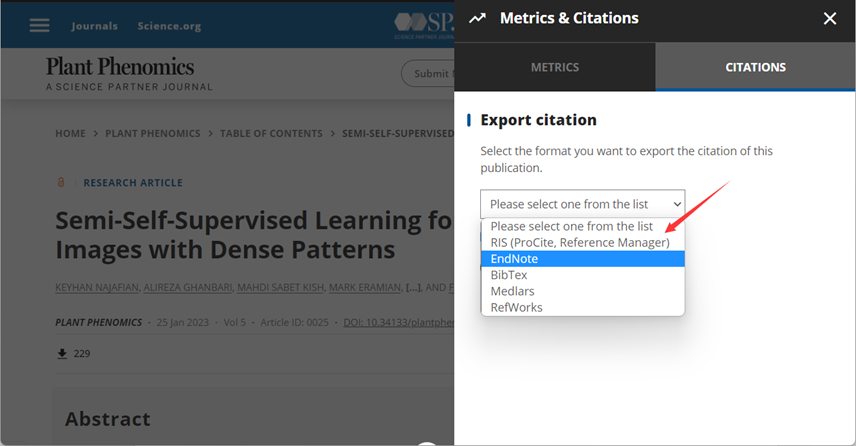Screen dimensions: 856x446
Task: Click the open access lock icon
Action: tap(61, 182)
